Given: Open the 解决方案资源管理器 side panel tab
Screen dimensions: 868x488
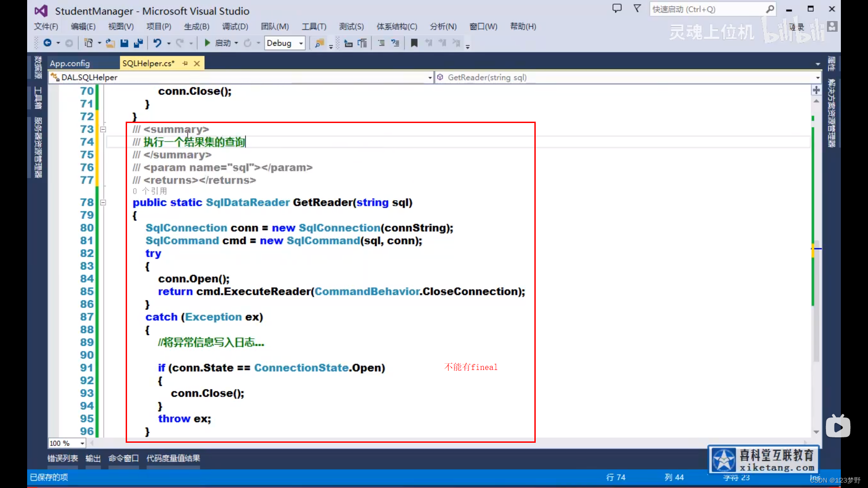Looking at the screenshot, I should pyautogui.click(x=831, y=113).
